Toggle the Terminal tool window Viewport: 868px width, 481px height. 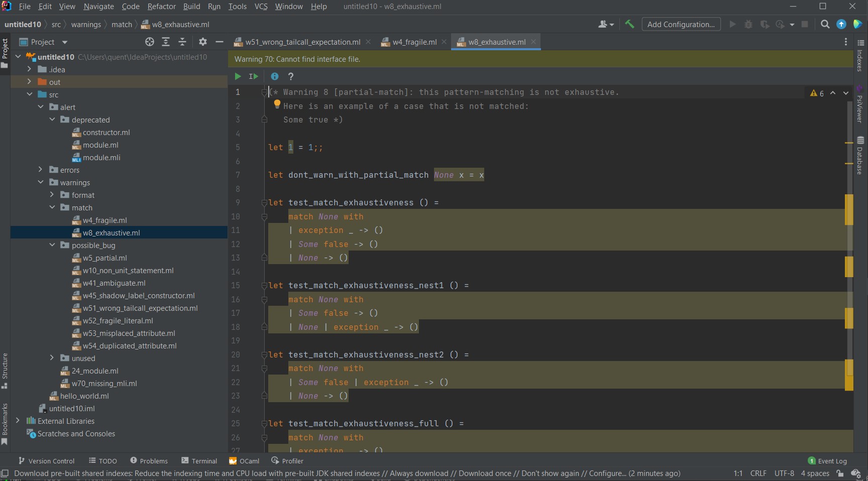pyautogui.click(x=199, y=460)
